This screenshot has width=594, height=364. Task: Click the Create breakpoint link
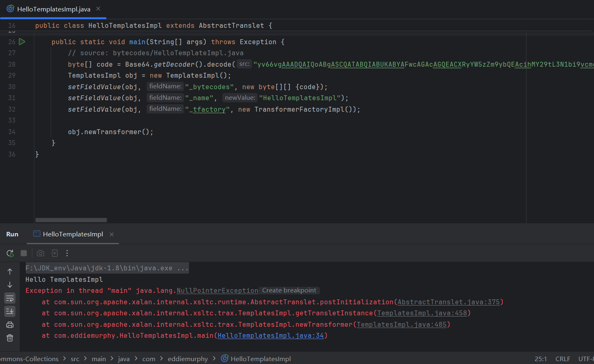point(289,290)
